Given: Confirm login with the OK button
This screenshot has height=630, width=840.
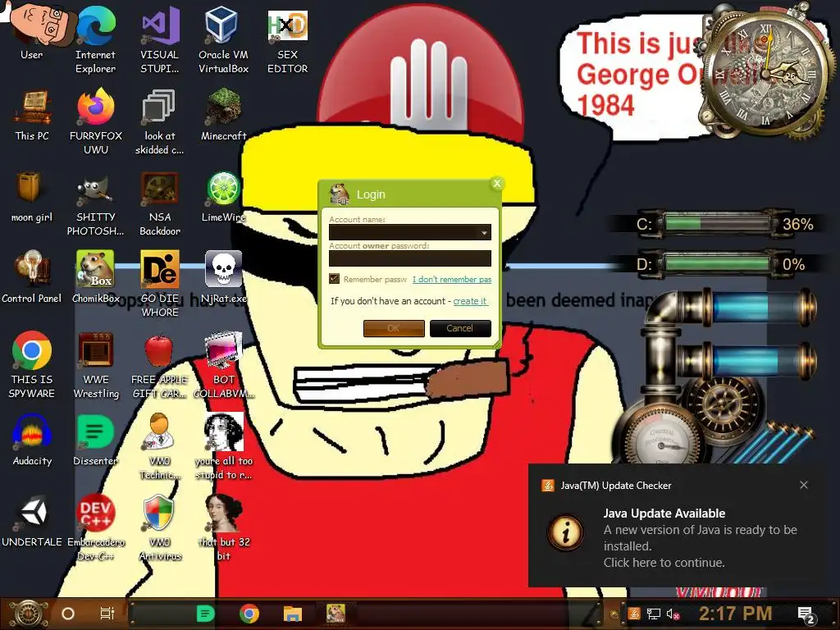Looking at the screenshot, I should [x=394, y=328].
